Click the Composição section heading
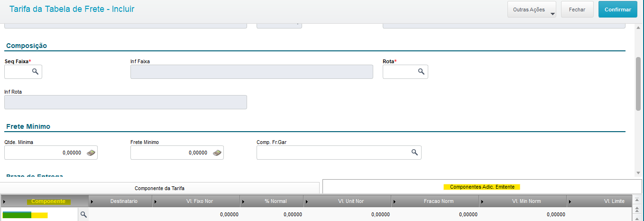Screen dimensions: 644x221 [27, 46]
